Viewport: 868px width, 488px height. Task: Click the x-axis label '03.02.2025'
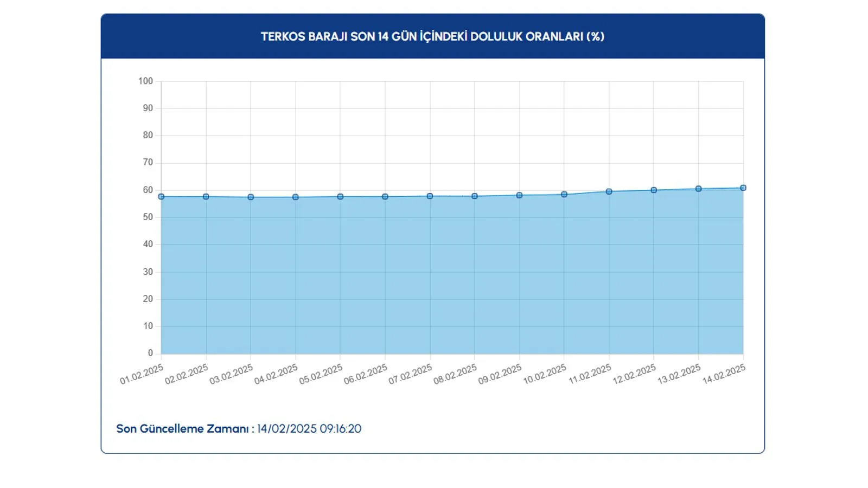click(x=231, y=374)
